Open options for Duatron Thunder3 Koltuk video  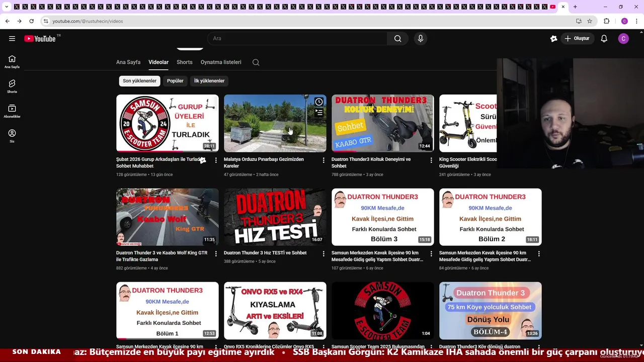tap(431, 160)
